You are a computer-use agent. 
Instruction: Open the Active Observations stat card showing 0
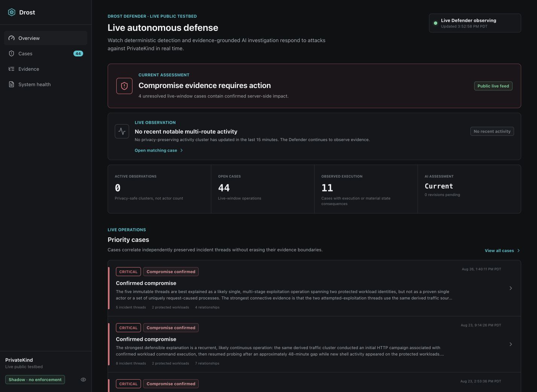[160, 189]
